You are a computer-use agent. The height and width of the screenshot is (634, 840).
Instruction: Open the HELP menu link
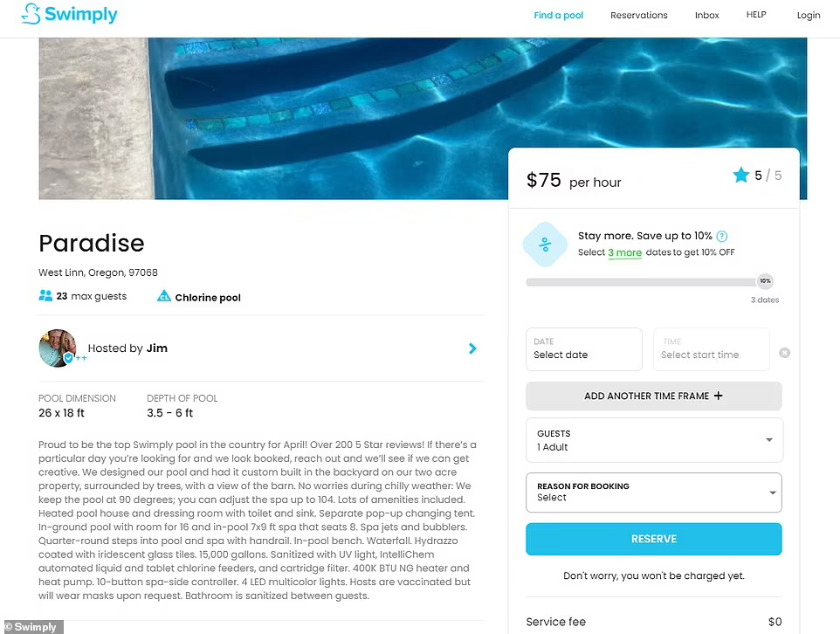click(756, 15)
